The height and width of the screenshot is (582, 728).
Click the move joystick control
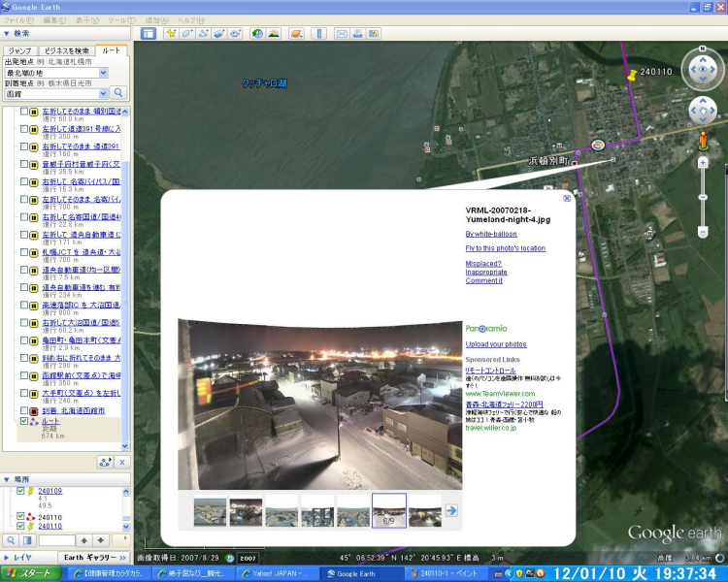click(x=703, y=111)
